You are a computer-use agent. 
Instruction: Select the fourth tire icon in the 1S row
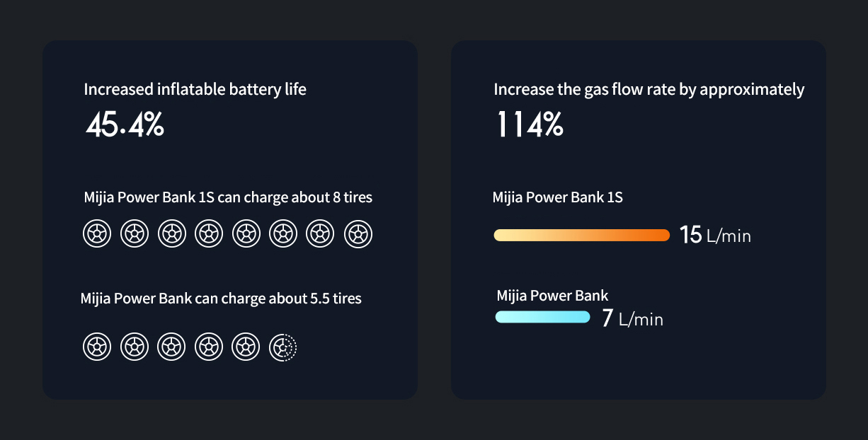(x=209, y=234)
